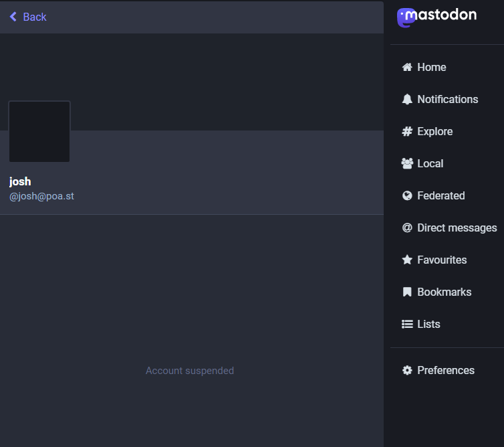Click the Preferences gear icon
The height and width of the screenshot is (447, 504).
click(x=407, y=370)
